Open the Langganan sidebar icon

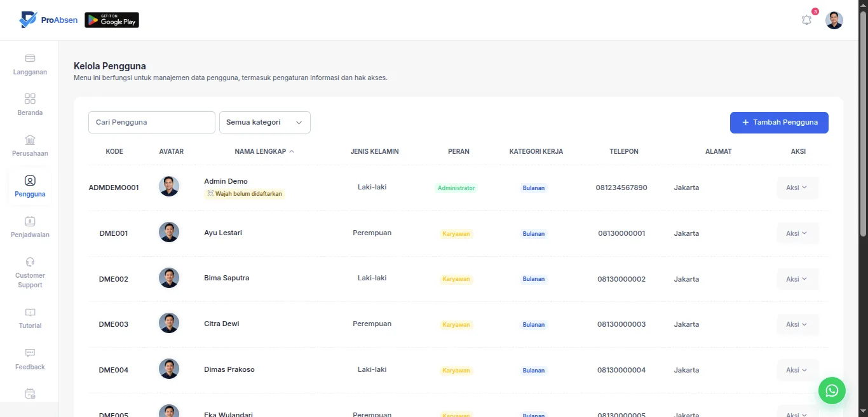pyautogui.click(x=30, y=58)
